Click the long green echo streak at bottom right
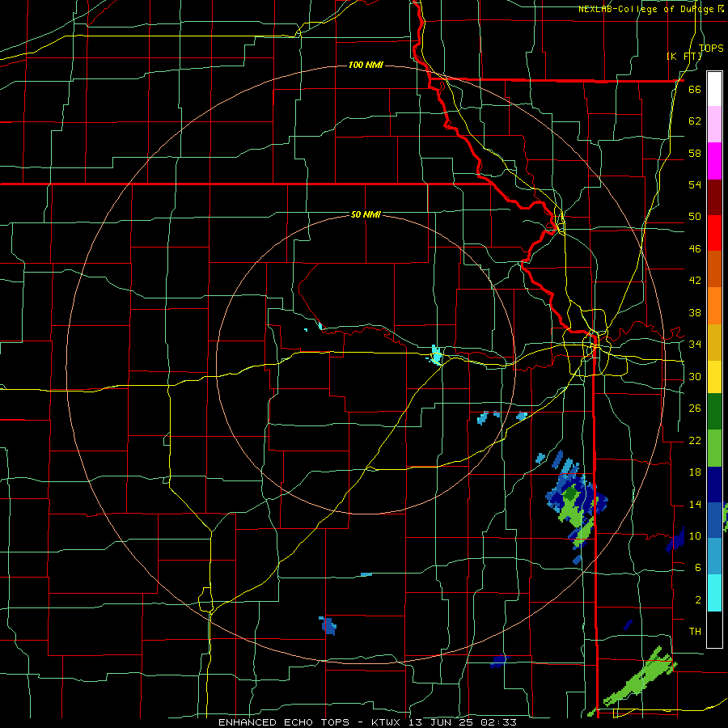This screenshot has width=728, height=728. [640, 677]
